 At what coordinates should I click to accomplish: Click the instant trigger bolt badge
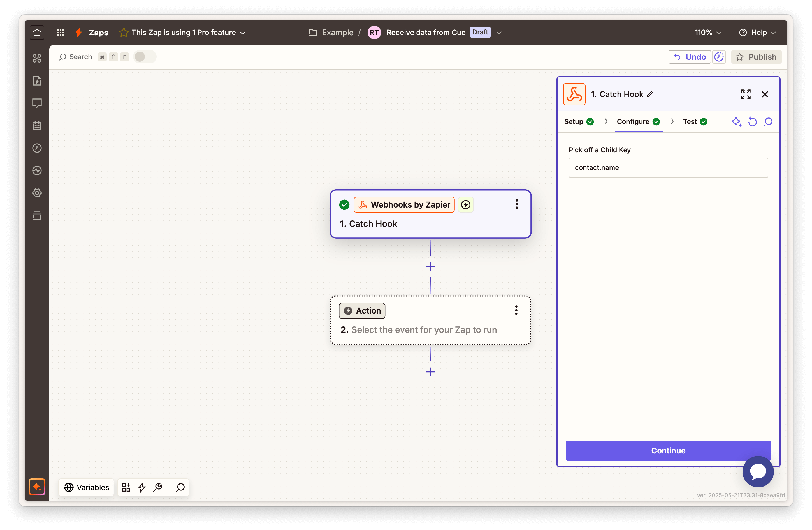(x=465, y=204)
